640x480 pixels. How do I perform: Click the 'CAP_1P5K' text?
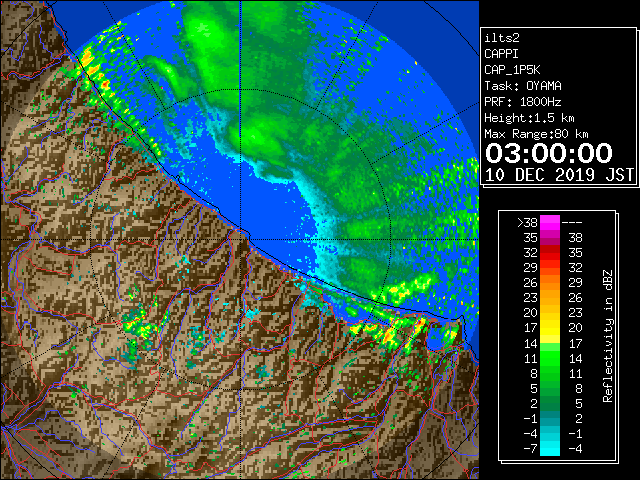pos(512,70)
